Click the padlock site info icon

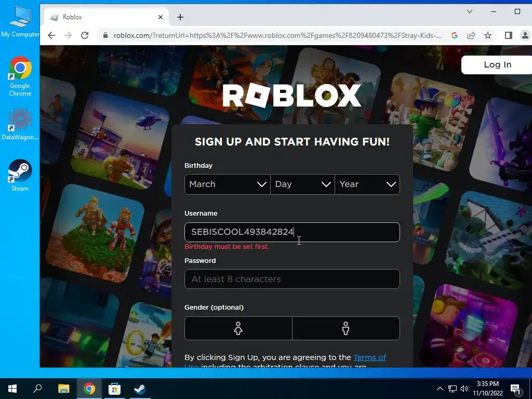105,35
